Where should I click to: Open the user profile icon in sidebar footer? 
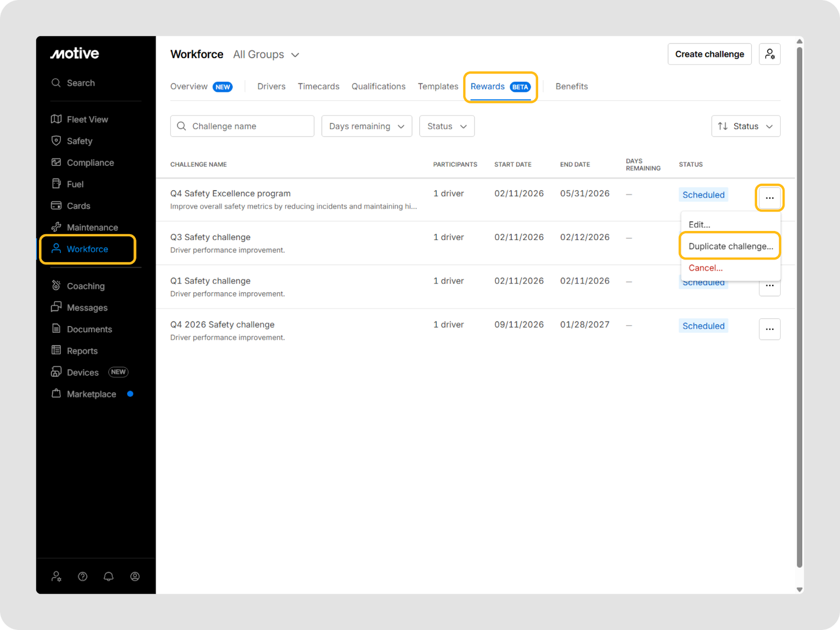(x=135, y=576)
